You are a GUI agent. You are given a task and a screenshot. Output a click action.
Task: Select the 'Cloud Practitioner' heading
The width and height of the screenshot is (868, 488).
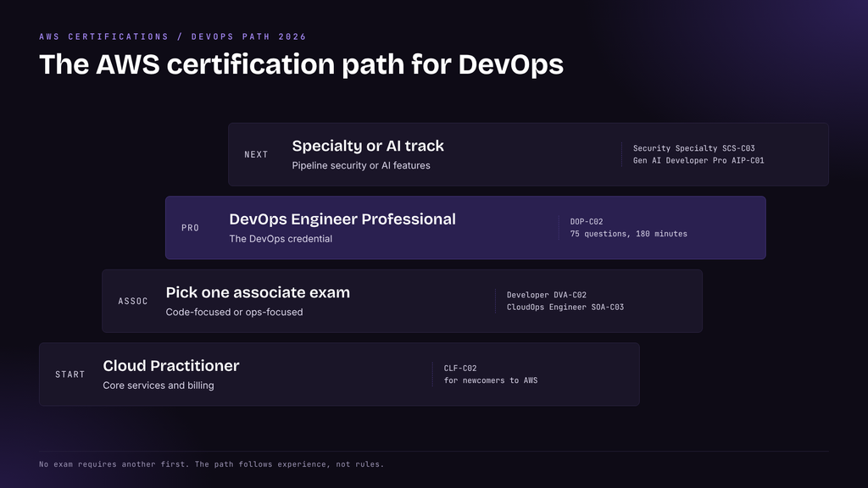coord(171,366)
